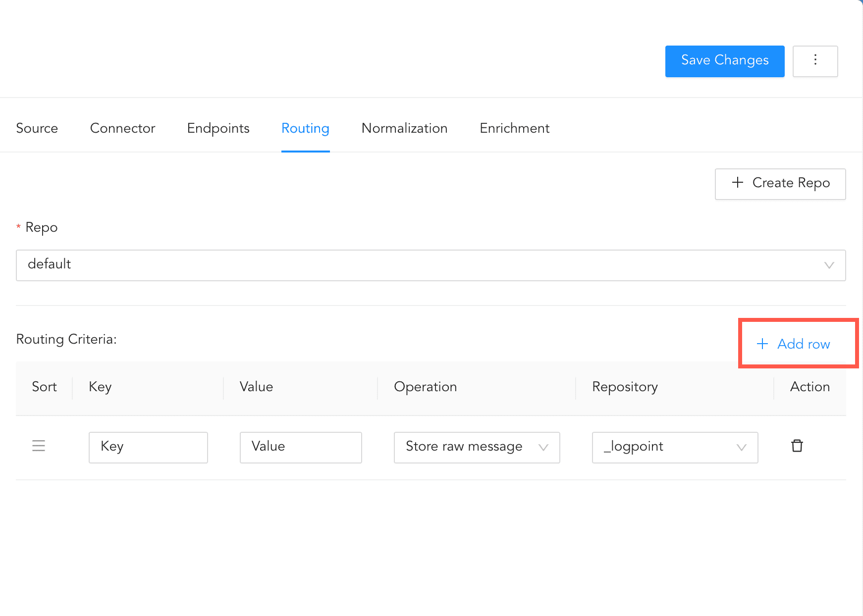Open the Enrichment tab

[514, 128]
